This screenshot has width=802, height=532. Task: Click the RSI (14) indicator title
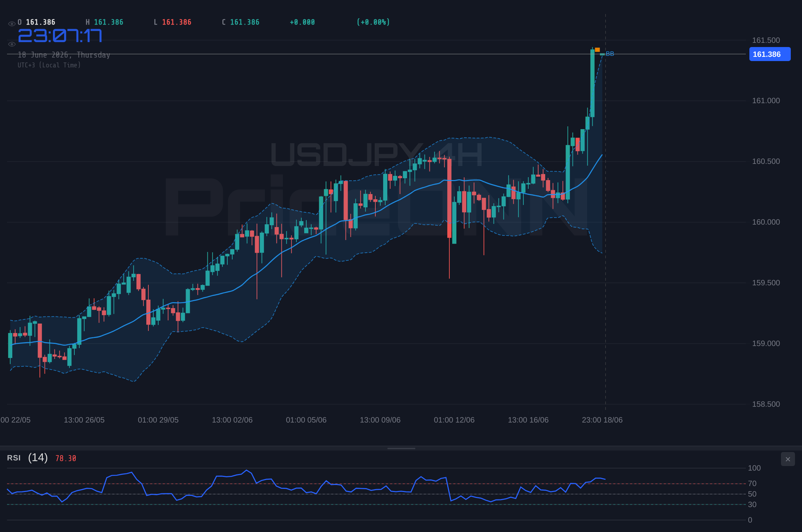27,458
